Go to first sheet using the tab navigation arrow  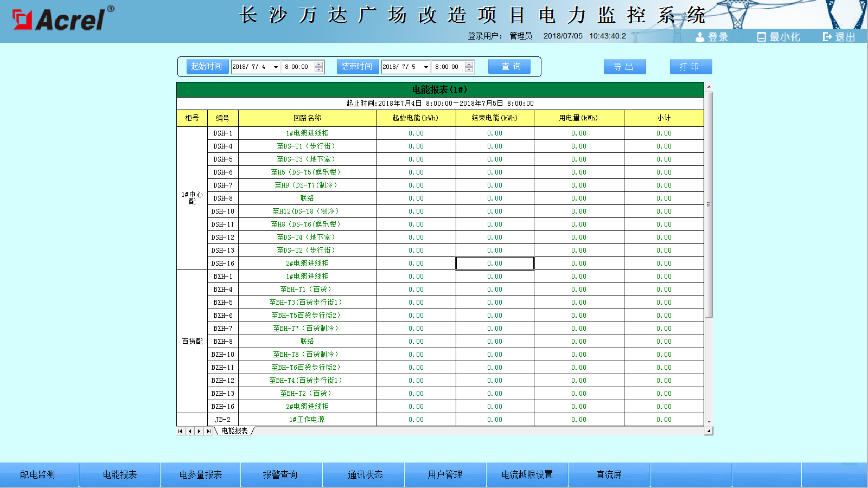tap(181, 431)
